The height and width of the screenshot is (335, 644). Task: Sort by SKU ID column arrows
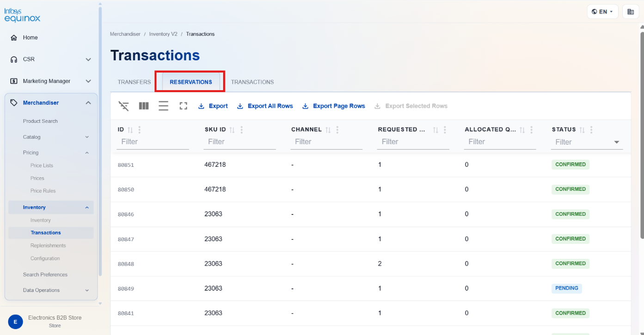click(232, 130)
